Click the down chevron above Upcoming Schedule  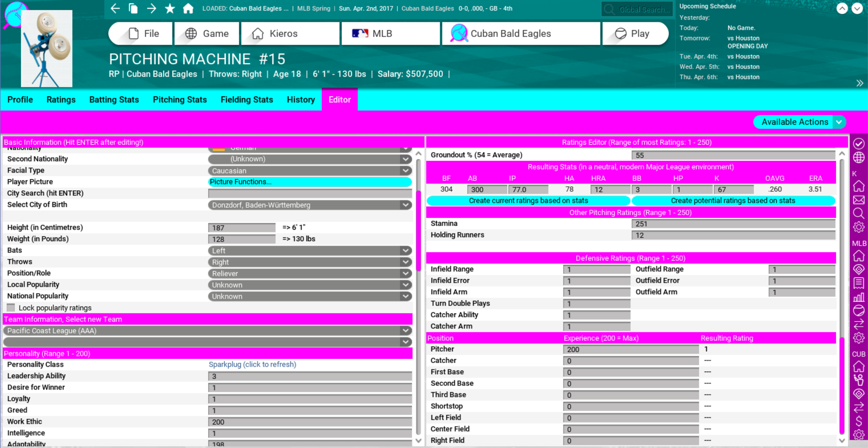coord(857,8)
